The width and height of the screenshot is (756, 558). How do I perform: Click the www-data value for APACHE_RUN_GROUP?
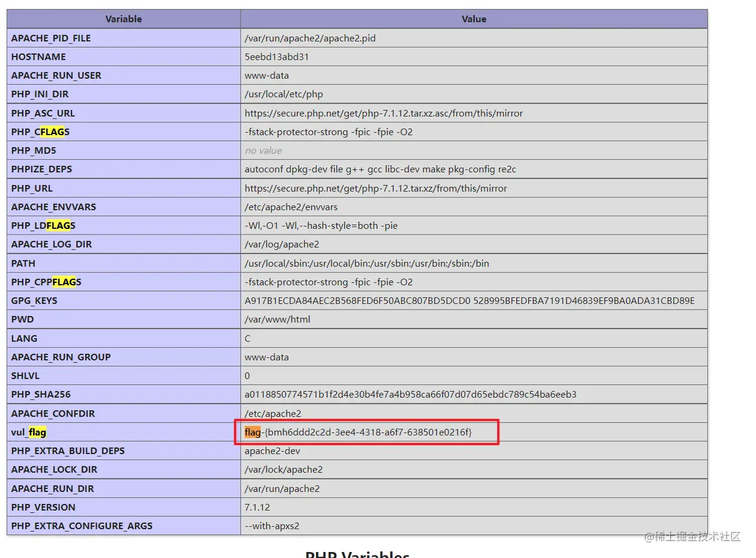267,357
